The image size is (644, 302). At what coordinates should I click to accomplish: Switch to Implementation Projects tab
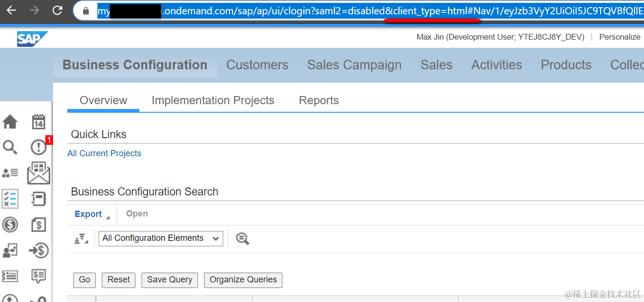(213, 100)
